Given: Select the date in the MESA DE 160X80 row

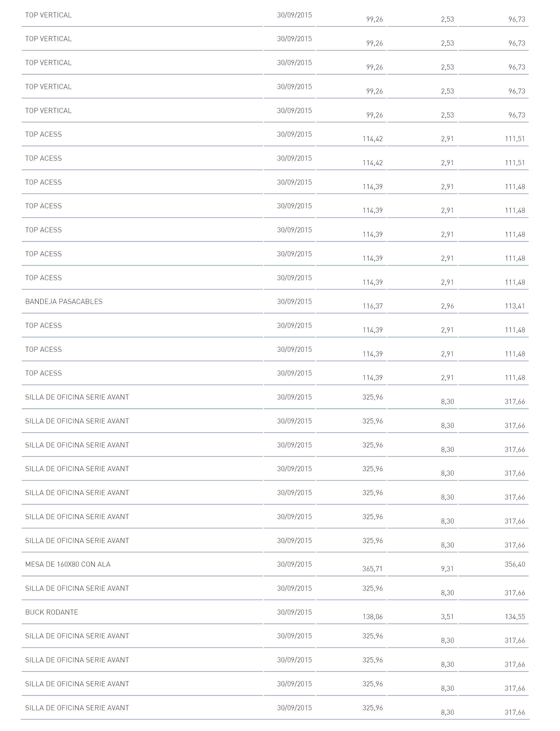Looking at the screenshot, I should [294, 564].
